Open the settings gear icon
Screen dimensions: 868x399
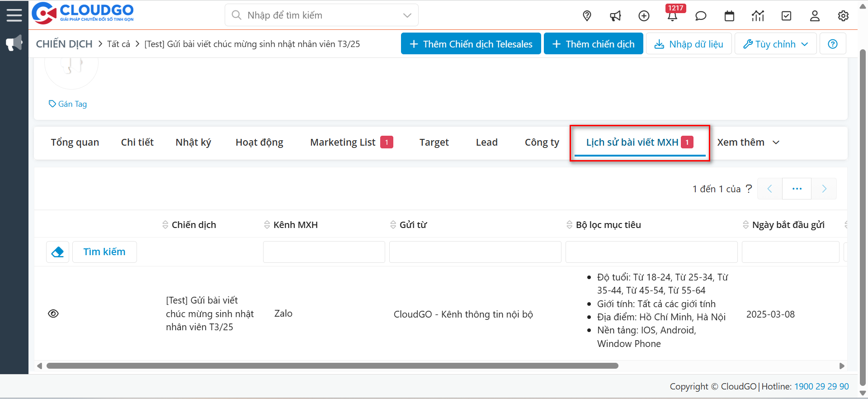[843, 16]
